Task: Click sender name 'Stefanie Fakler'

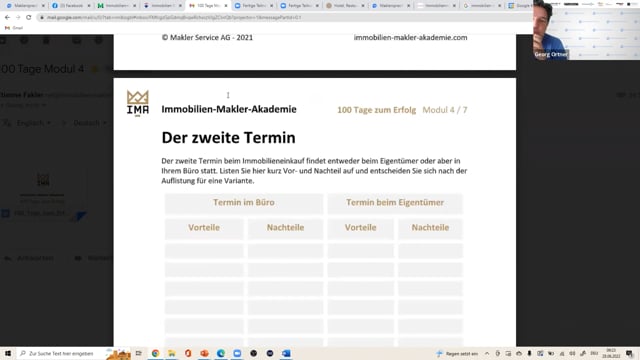Action: click(22, 95)
